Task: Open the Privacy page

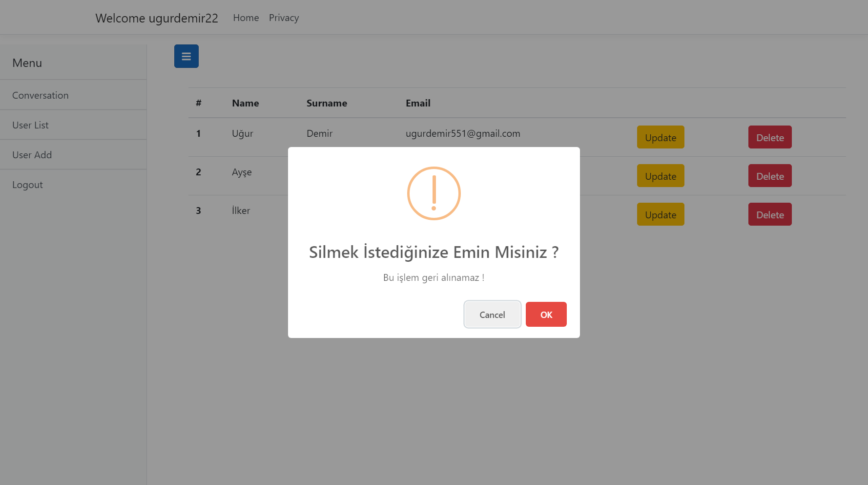Action: pos(284,18)
